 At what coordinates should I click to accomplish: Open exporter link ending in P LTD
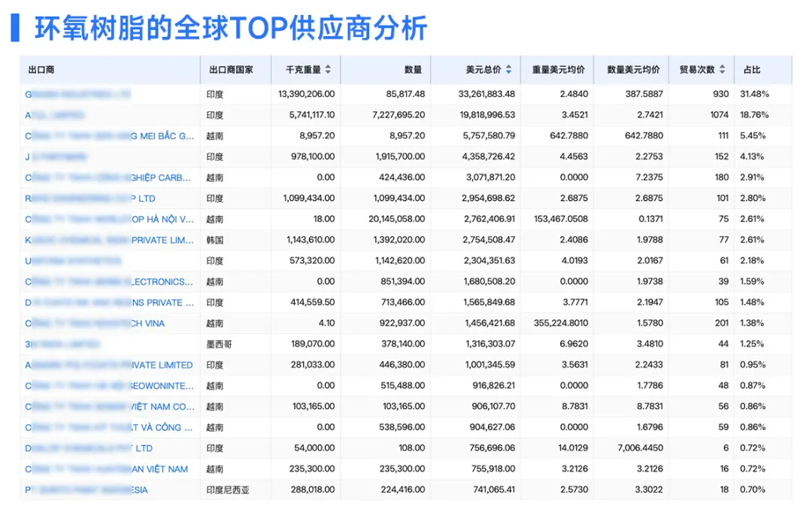90,198
